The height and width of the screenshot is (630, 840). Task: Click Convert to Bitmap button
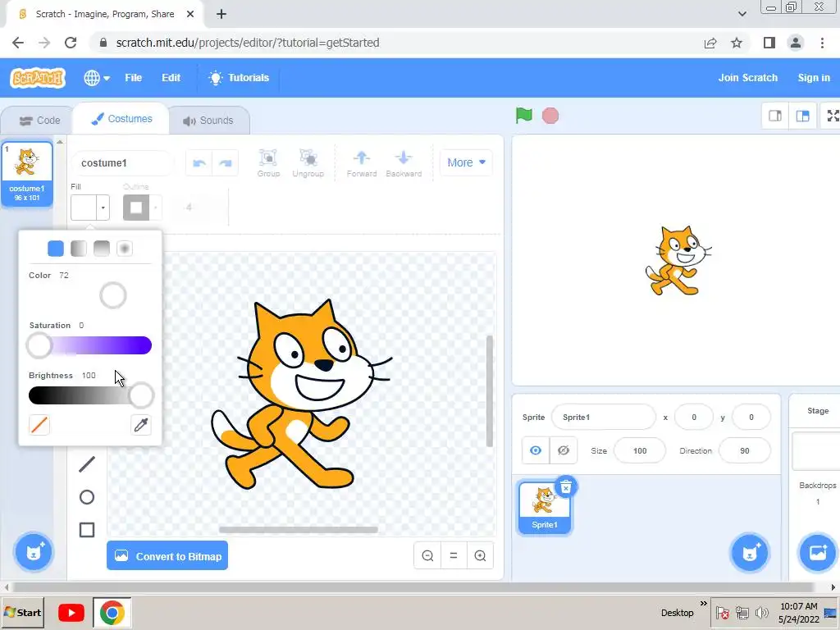(167, 556)
